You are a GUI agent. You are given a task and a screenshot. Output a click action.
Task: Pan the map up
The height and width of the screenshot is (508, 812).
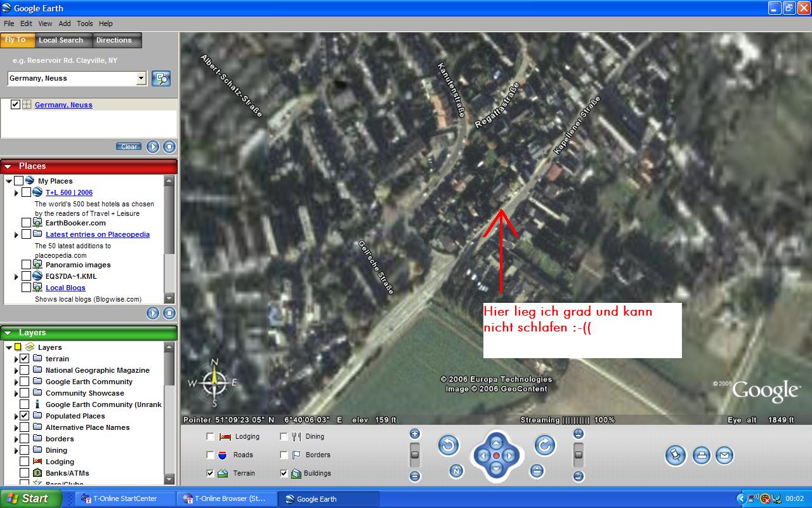(496, 442)
